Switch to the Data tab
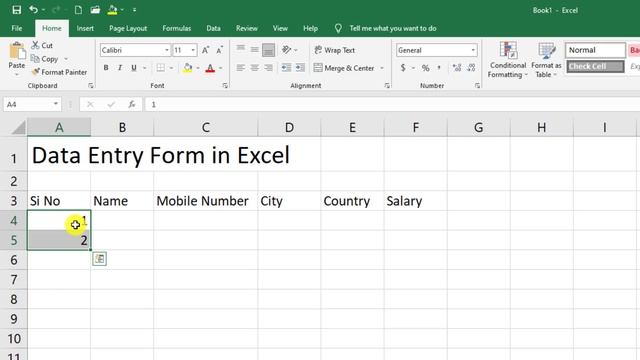 (x=213, y=28)
